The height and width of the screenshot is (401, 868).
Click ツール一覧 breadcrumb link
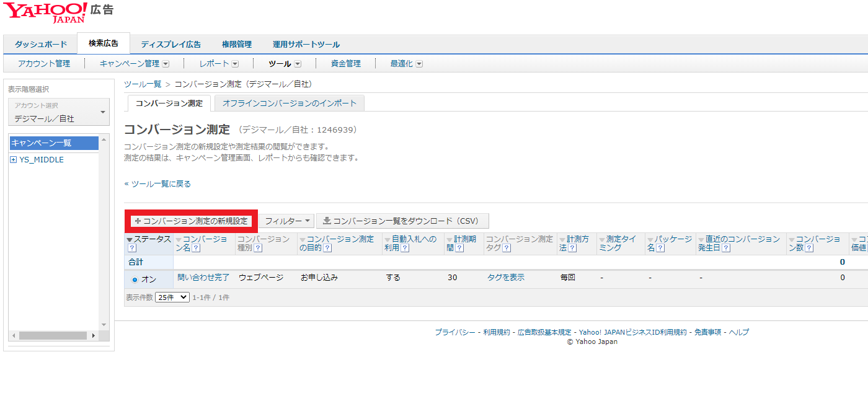(x=143, y=84)
